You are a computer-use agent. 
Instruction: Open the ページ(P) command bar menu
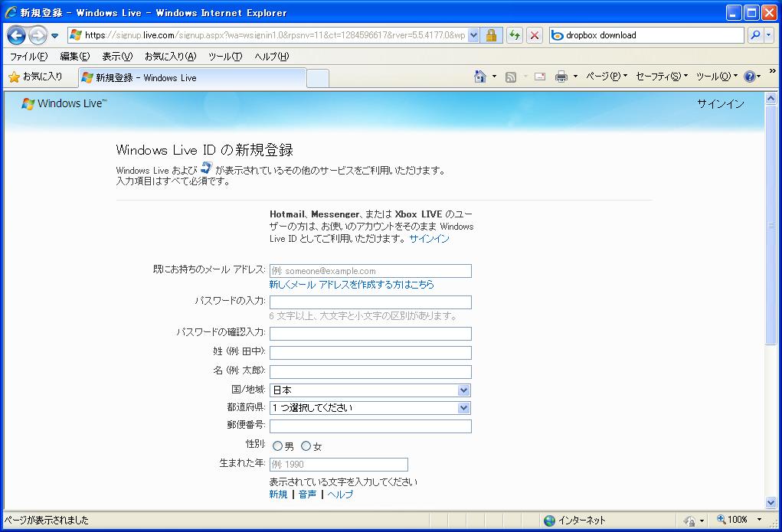point(607,77)
